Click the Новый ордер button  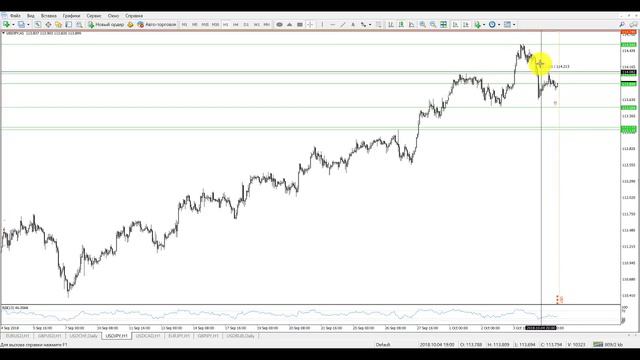point(106,24)
